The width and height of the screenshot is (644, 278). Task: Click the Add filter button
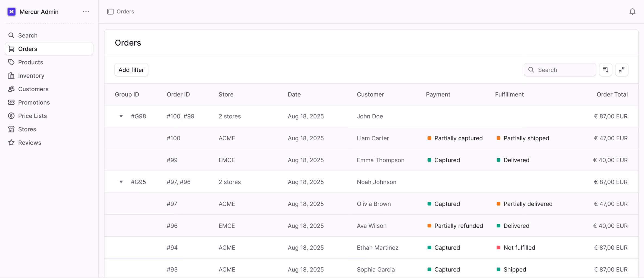point(131,70)
